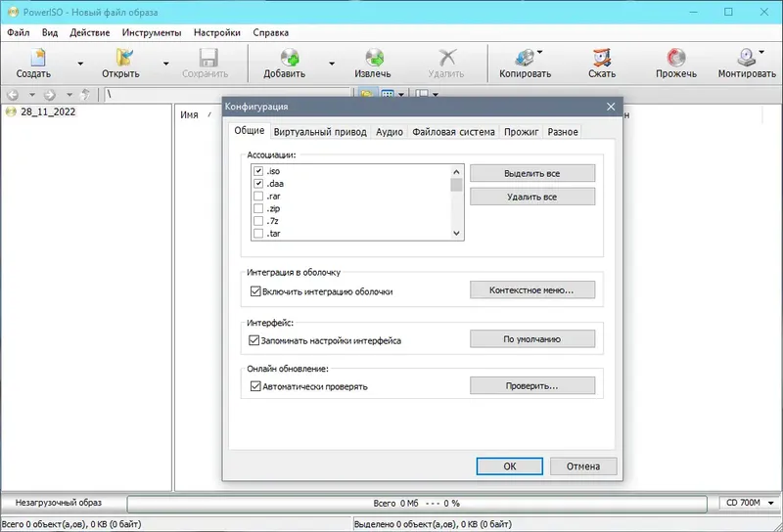Click the path address input field
Viewport: 783px width, 532px height.
pyautogui.click(x=227, y=94)
